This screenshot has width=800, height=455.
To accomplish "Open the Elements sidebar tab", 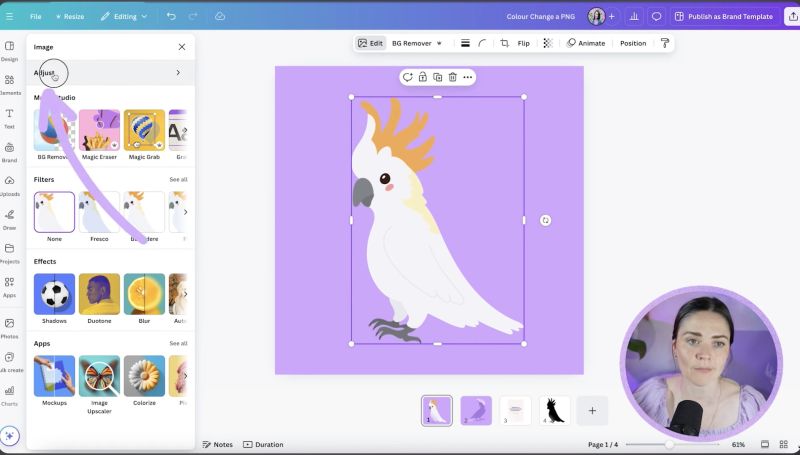I will tap(9, 85).
